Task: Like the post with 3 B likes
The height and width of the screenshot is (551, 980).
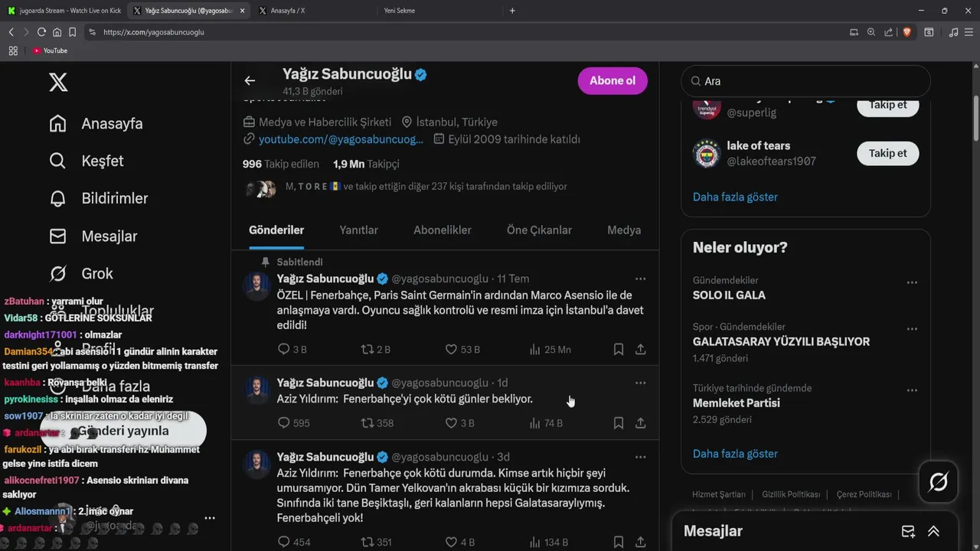Action: tap(459, 422)
